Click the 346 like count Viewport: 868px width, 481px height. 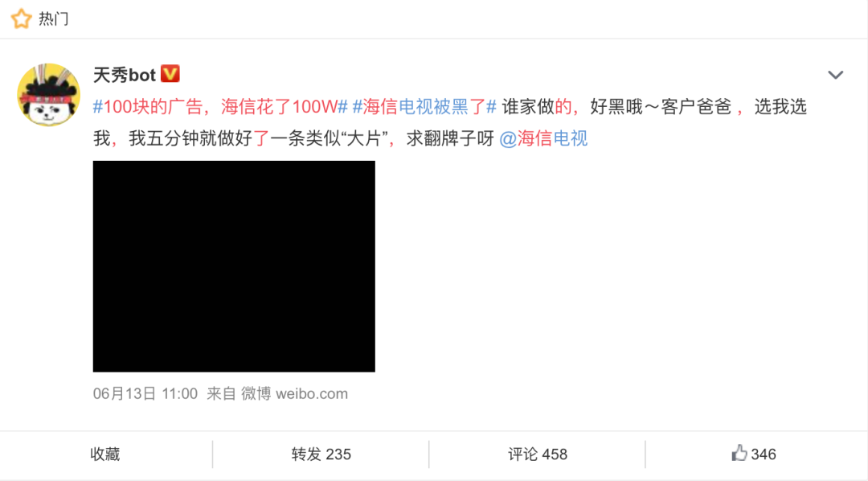pos(764,454)
